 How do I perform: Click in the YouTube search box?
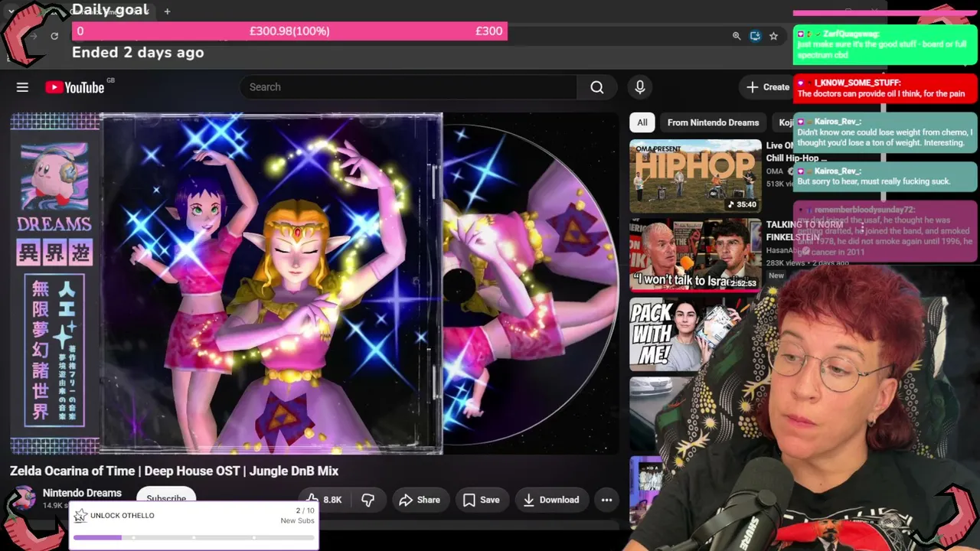[408, 87]
